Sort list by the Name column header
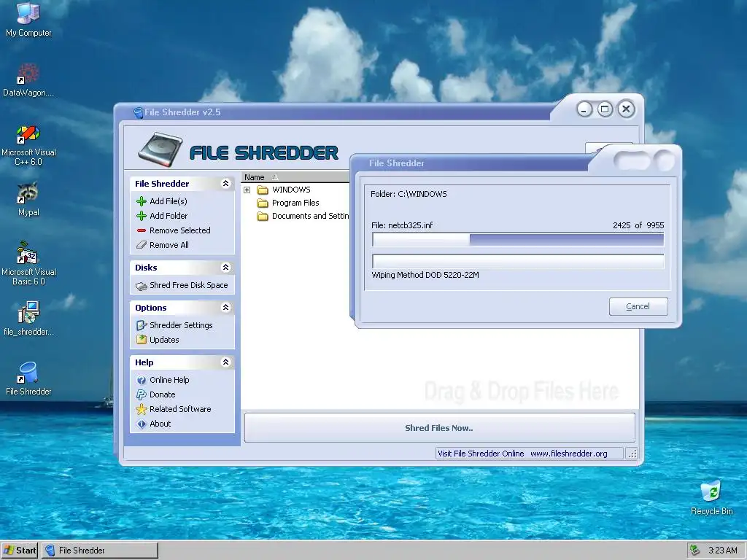Screen dimensions: 747x560 click(x=295, y=177)
